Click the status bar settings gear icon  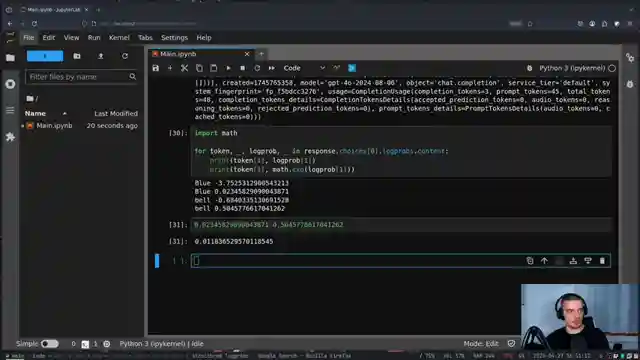coord(107,344)
